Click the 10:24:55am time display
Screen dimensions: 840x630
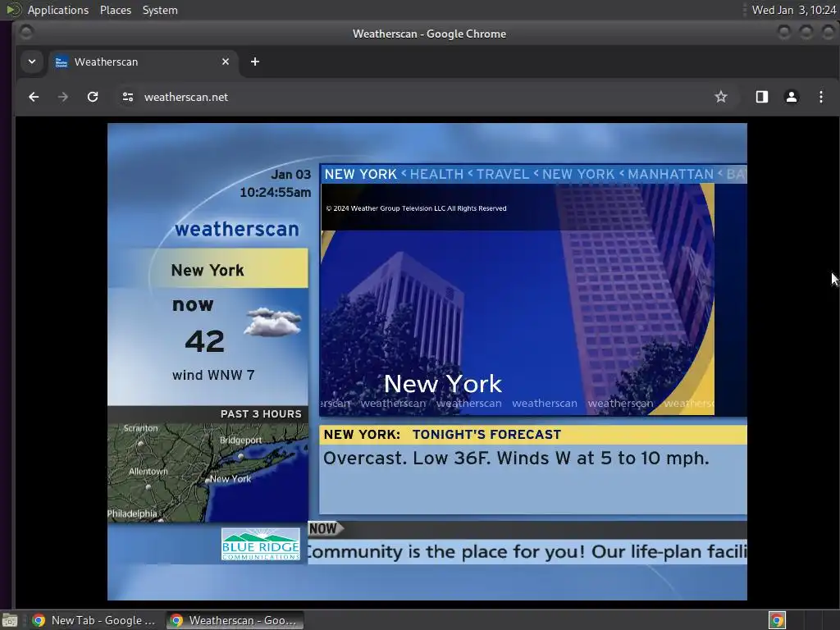(276, 192)
